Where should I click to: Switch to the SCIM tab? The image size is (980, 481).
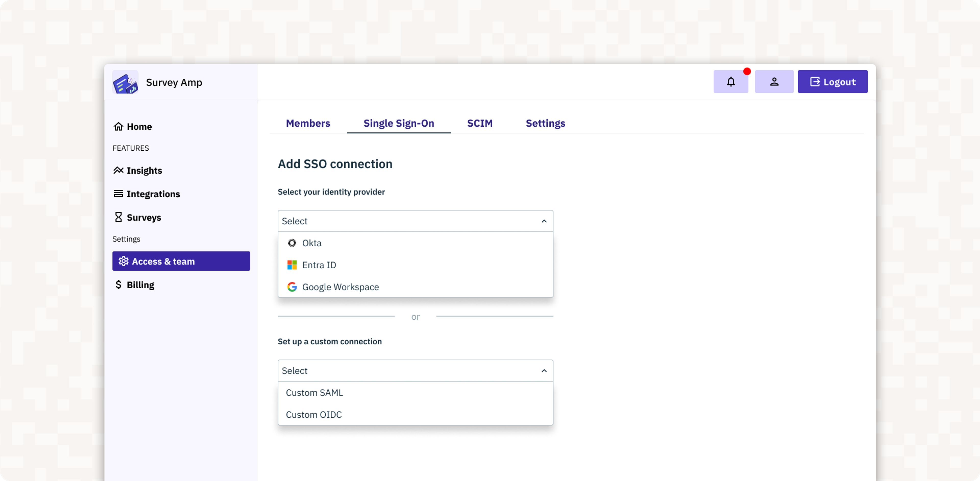click(480, 123)
